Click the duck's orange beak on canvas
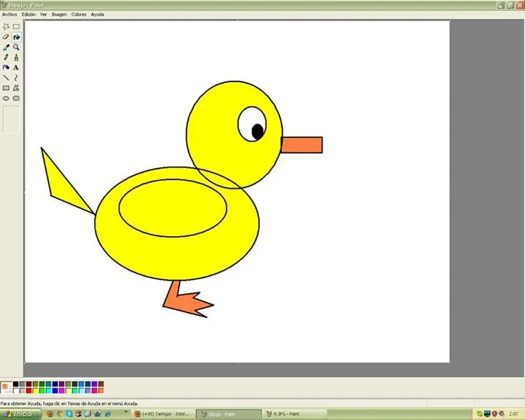Viewport: 525px width, 420px height. (x=302, y=144)
